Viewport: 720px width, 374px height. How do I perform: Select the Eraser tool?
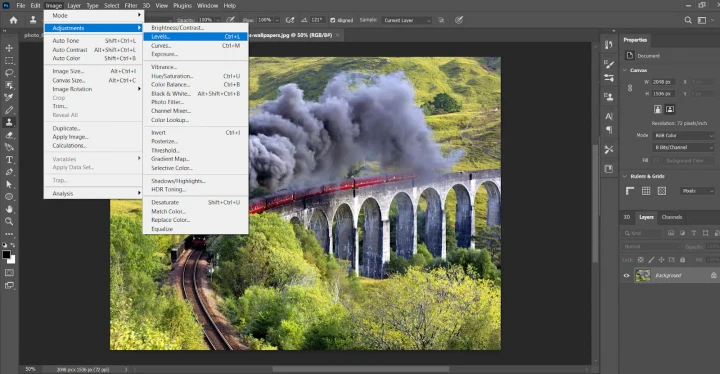click(9, 135)
